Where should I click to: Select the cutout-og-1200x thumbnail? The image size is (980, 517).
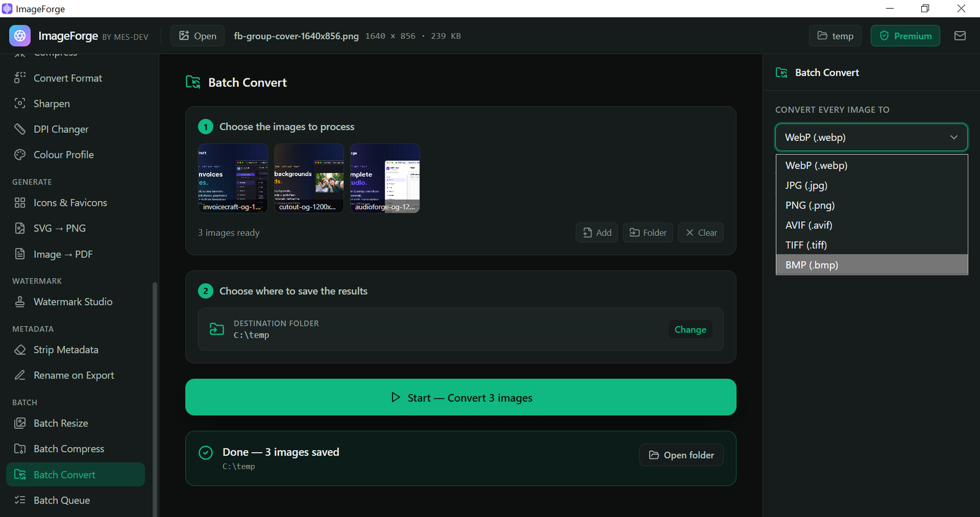pyautogui.click(x=309, y=178)
